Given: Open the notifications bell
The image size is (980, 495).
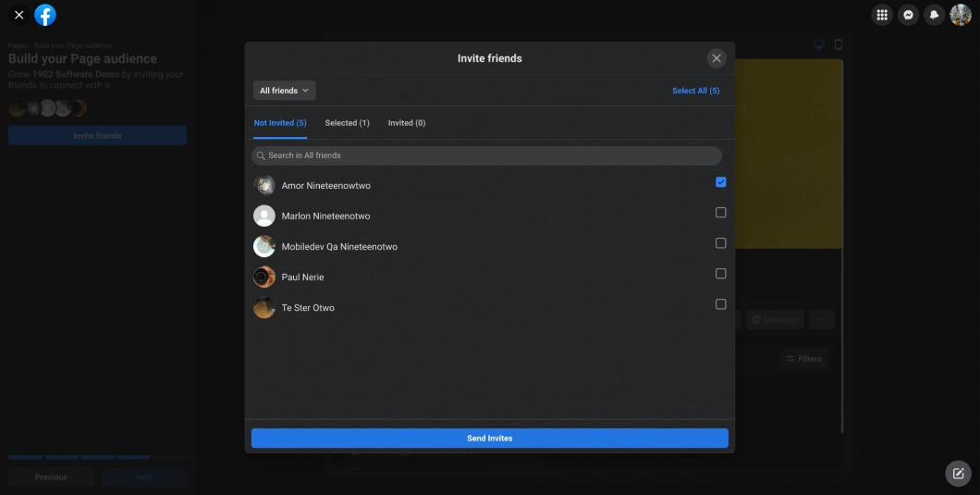Looking at the screenshot, I should tap(935, 15).
